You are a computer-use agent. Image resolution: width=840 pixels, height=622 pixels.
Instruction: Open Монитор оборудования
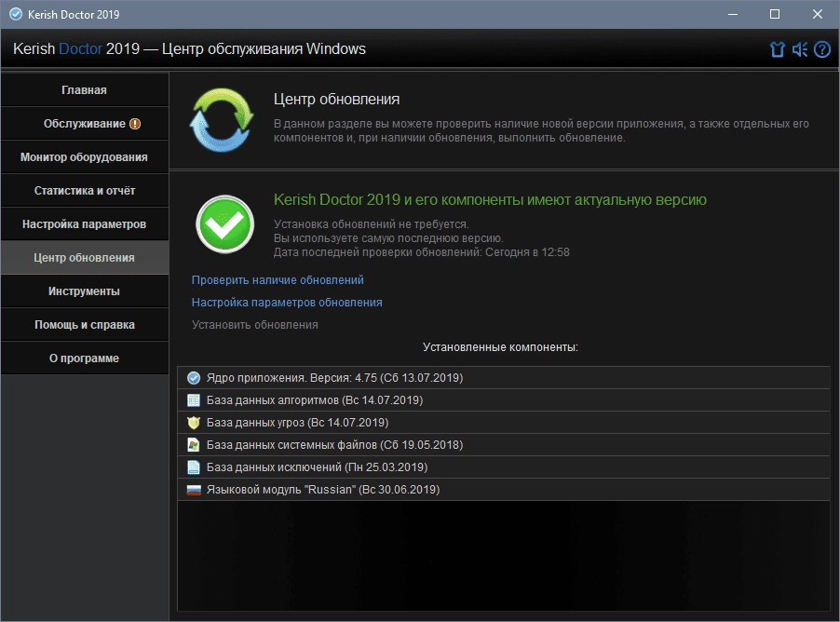[x=85, y=157]
